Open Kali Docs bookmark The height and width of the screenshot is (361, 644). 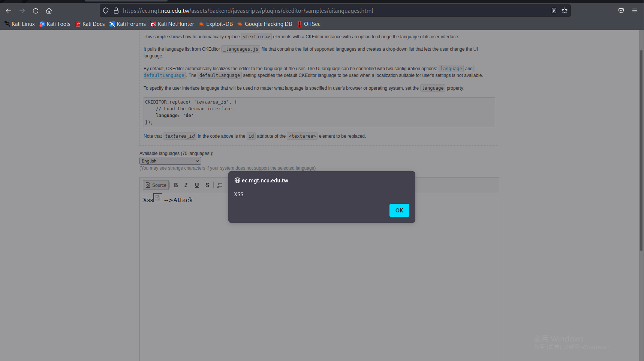click(90, 24)
